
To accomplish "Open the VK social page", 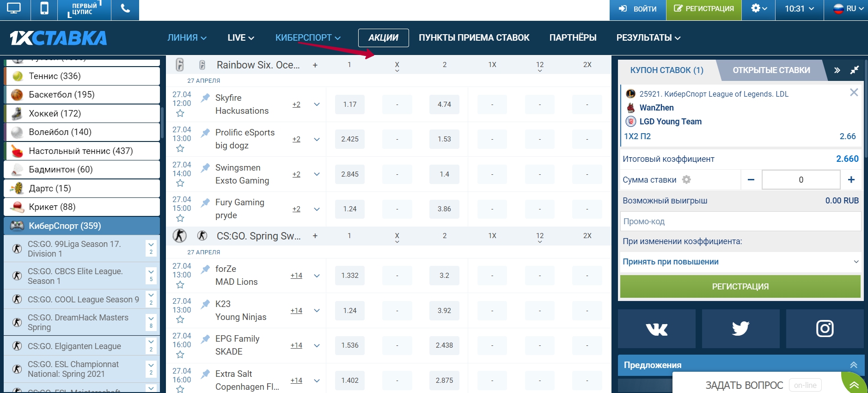I will pos(656,329).
